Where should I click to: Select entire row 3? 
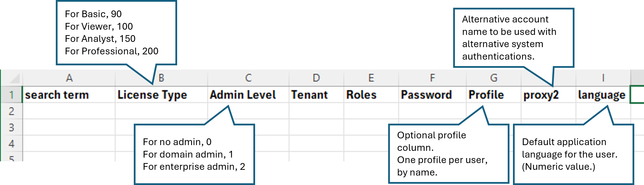(11, 127)
